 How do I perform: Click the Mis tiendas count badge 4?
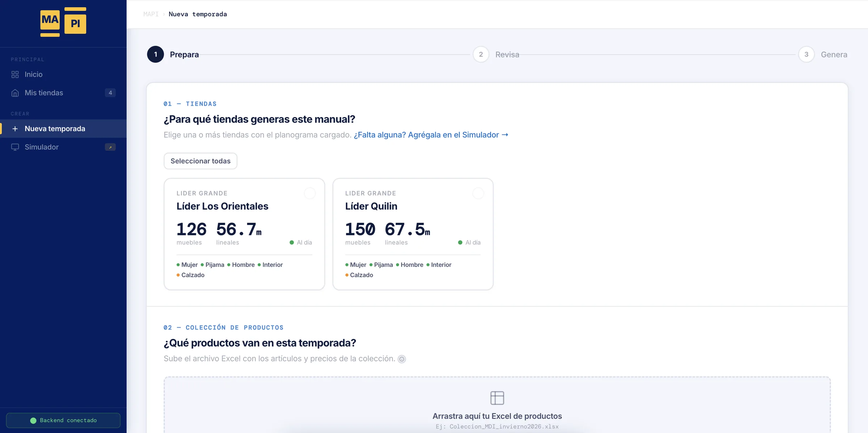[x=110, y=93]
